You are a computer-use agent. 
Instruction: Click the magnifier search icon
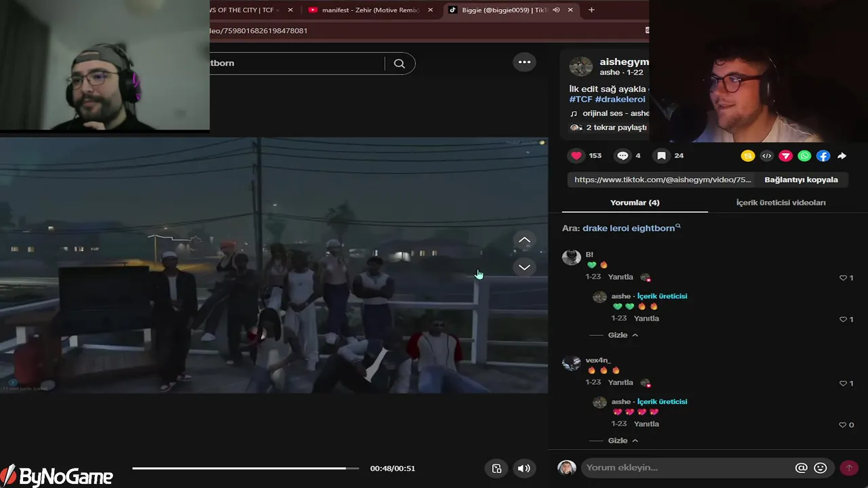(399, 63)
